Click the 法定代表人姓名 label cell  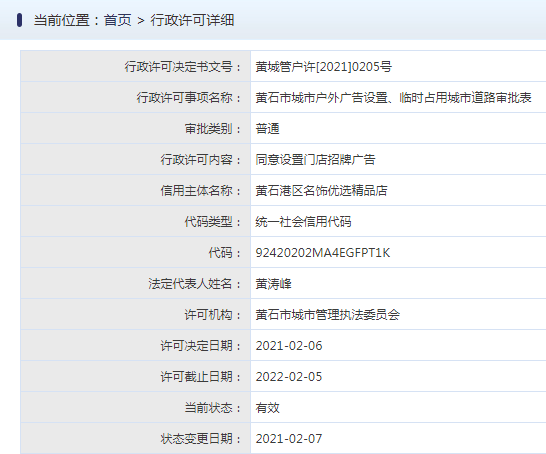click(135, 284)
